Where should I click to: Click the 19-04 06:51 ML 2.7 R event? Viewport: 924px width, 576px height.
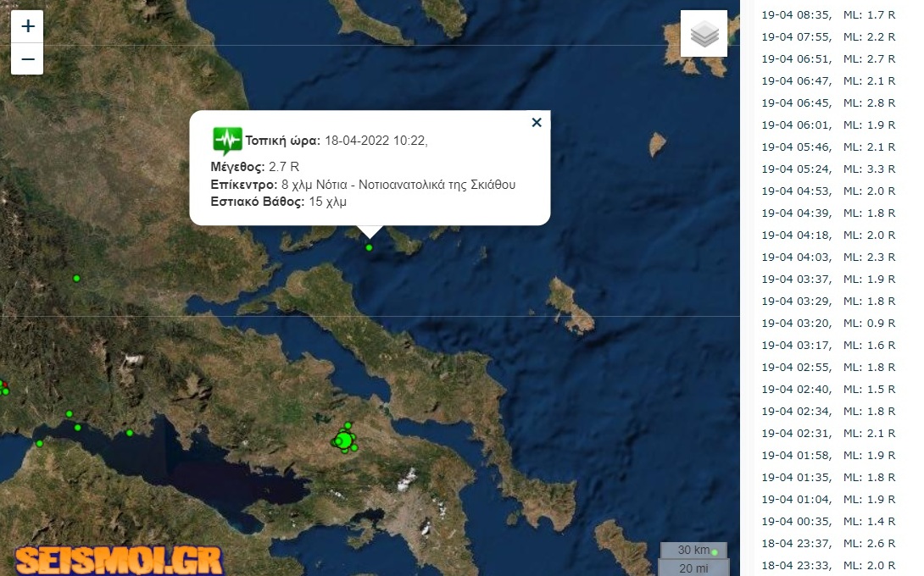828,59
